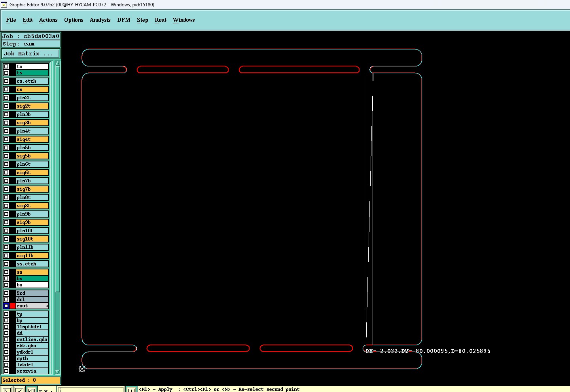Select the pln8t layer name
570x392 pixels.
[32, 197]
